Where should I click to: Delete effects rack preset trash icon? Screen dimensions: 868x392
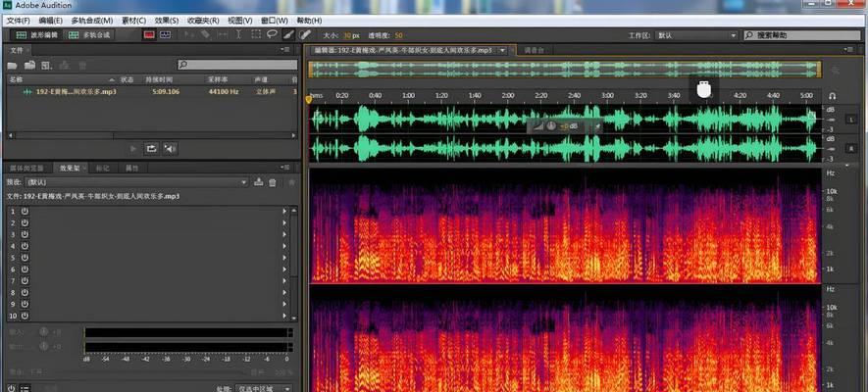[x=273, y=182]
